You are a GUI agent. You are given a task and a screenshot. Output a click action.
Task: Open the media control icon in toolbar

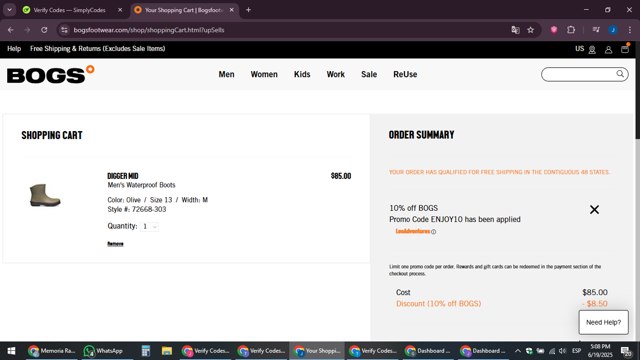tap(596, 29)
